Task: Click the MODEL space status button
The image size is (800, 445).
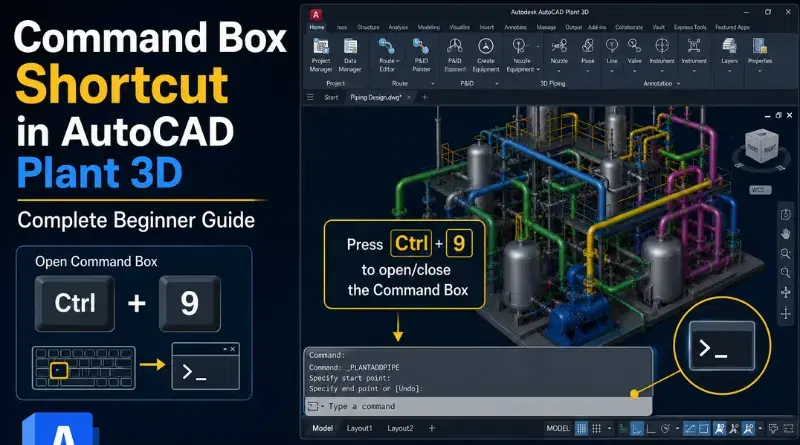Action: point(558,429)
